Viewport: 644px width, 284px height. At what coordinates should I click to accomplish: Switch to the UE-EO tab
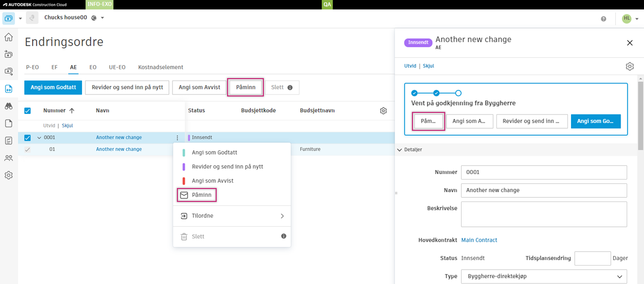pos(117,67)
